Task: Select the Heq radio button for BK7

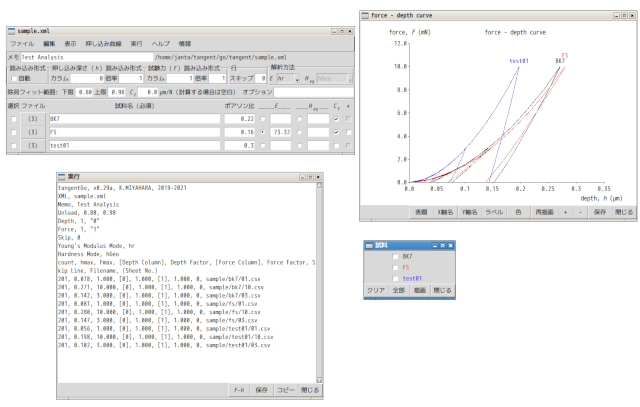Action: pos(300,119)
